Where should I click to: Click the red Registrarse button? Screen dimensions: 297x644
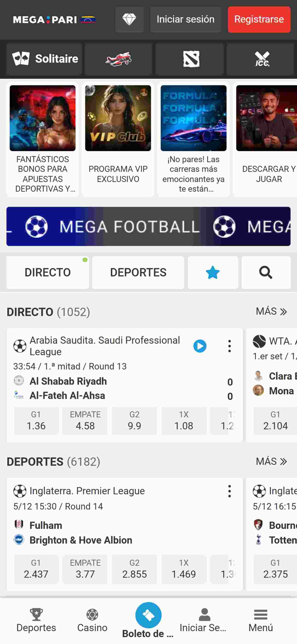coord(259,19)
